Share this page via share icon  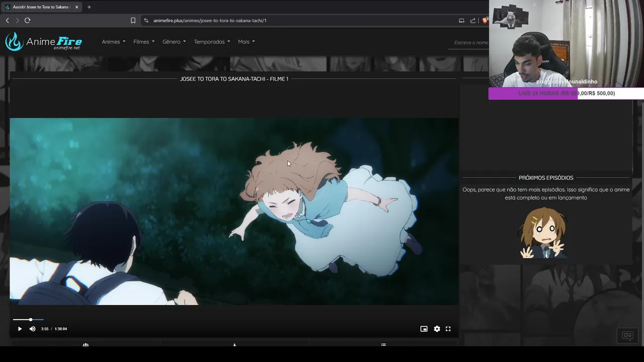(x=473, y=21)
